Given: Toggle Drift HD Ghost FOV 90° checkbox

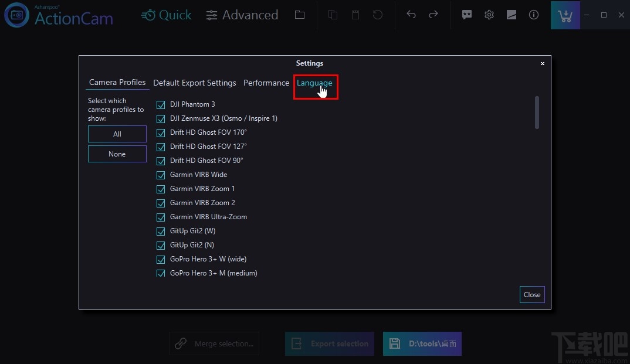Looking at the screenshot, I should (x=161, y=161).
